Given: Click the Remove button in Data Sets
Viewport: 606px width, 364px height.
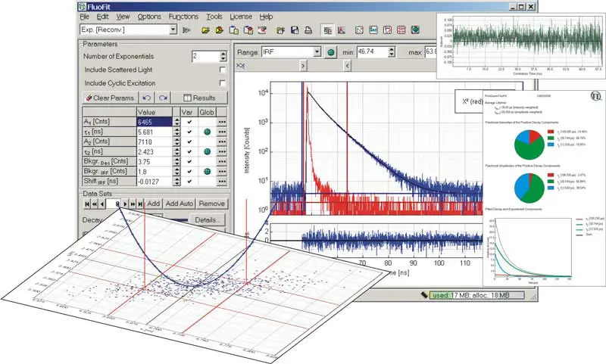Looking at the screenshot, I should tap(211, 204).
